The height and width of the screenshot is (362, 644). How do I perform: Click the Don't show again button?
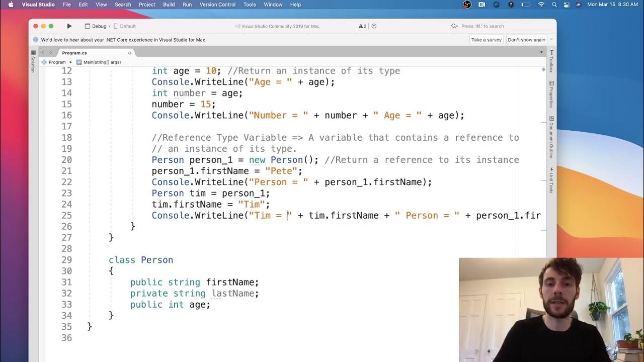(526, 40)
